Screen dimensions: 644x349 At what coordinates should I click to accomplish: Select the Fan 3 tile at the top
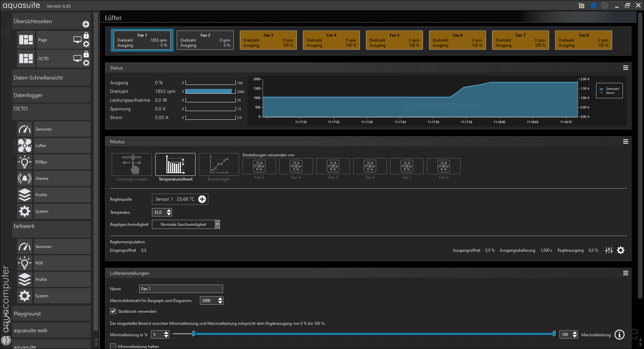pos(268,40)
